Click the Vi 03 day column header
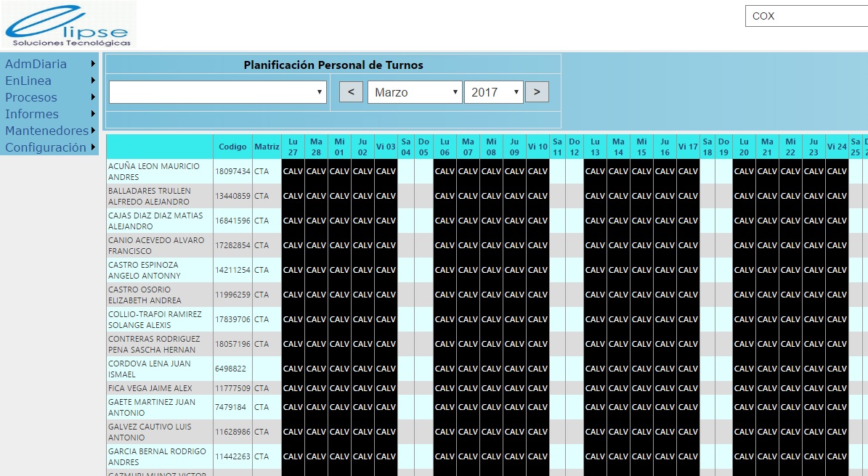Viewport: 868px width, 476px height. pos(386,147)
